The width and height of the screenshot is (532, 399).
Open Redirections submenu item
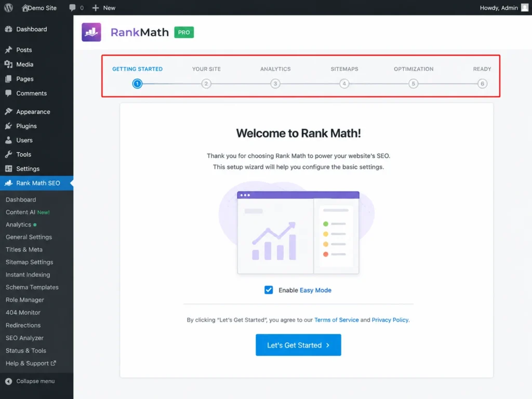tap(23, 325)
